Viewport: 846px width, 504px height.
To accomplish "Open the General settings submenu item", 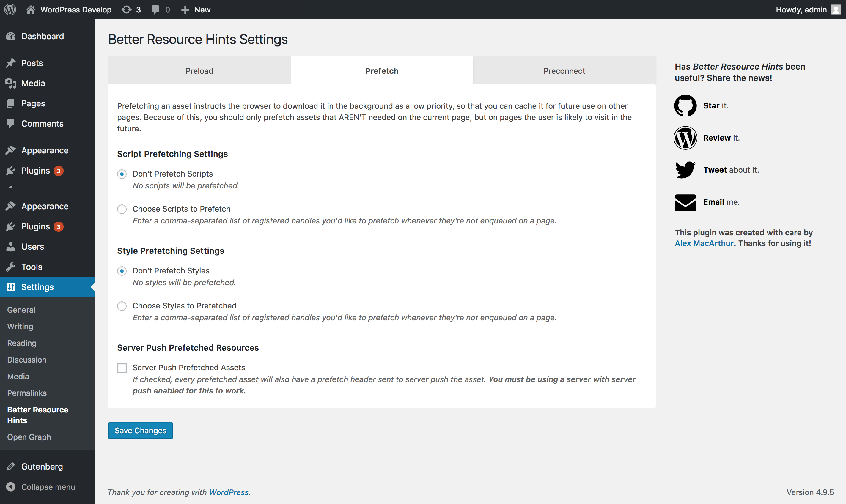I will (x=21, y=310).
